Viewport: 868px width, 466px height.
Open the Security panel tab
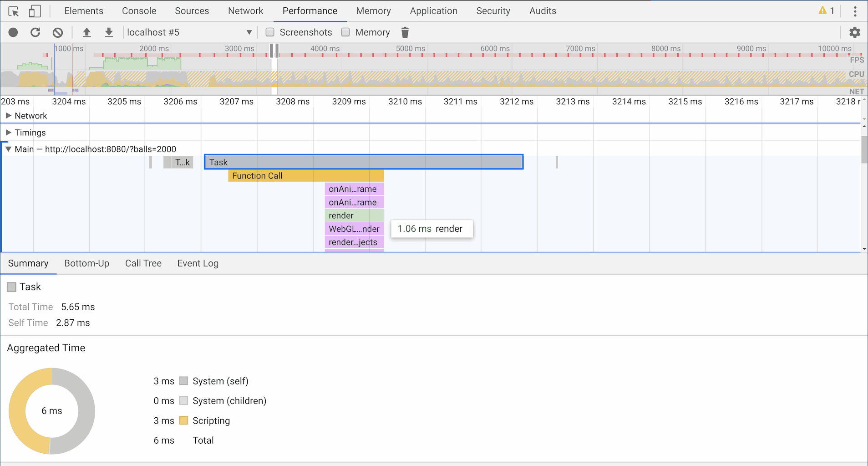click(x=493, y=11)
